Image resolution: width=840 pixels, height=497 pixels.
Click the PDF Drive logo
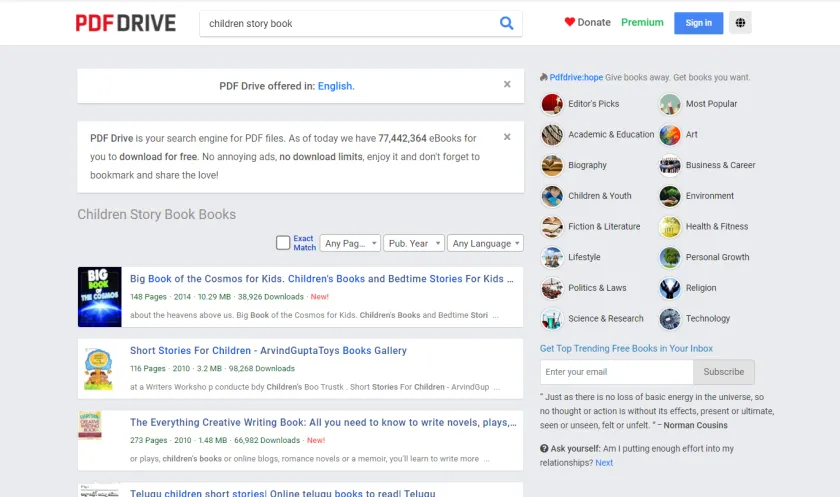pos(125,23)
